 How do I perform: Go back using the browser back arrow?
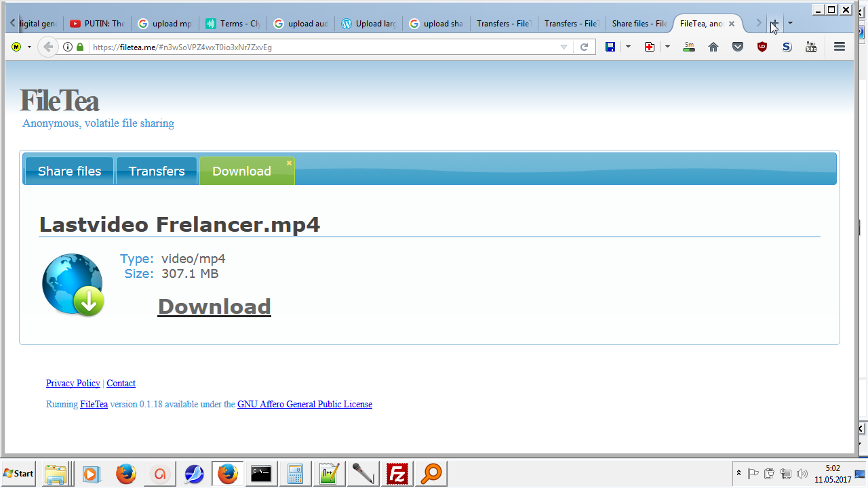pos(47,47)
